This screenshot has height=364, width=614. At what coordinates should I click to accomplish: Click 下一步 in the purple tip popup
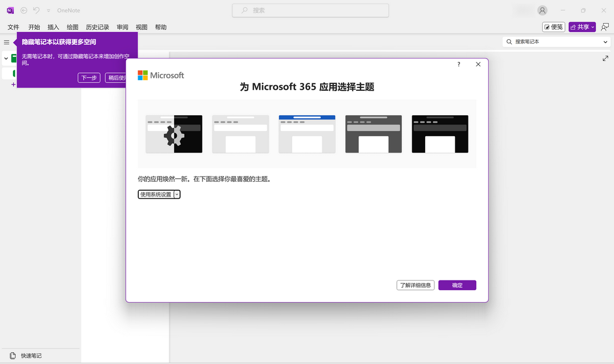point(89,77)
